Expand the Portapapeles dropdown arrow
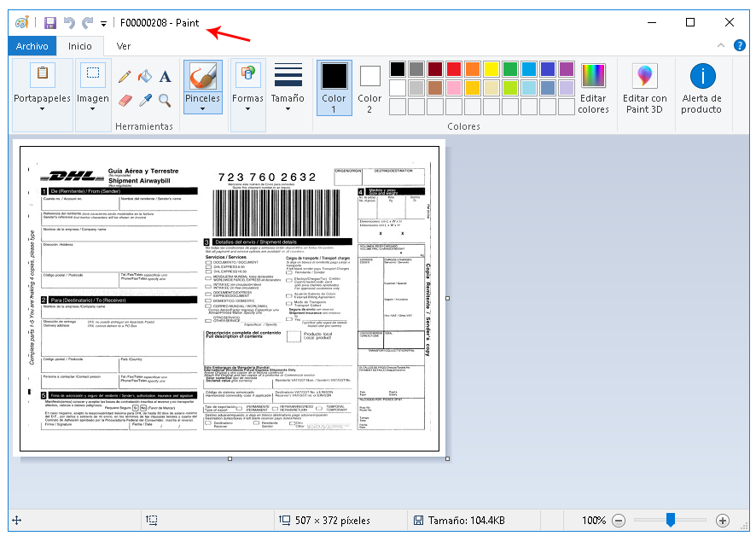Image resolution: width=756 pixels, height=536 pixels. point(43,109)
